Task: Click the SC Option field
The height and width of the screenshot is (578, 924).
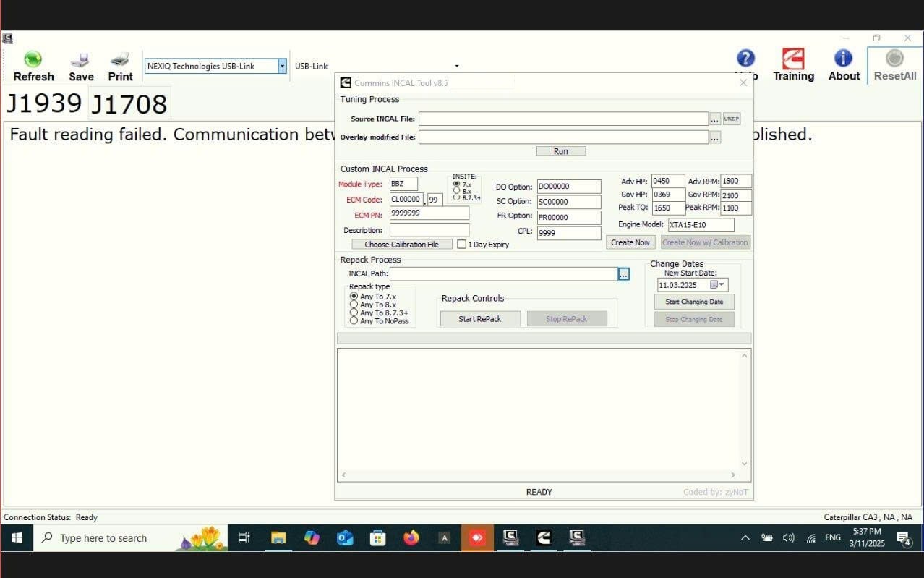Action: (569, 202)
